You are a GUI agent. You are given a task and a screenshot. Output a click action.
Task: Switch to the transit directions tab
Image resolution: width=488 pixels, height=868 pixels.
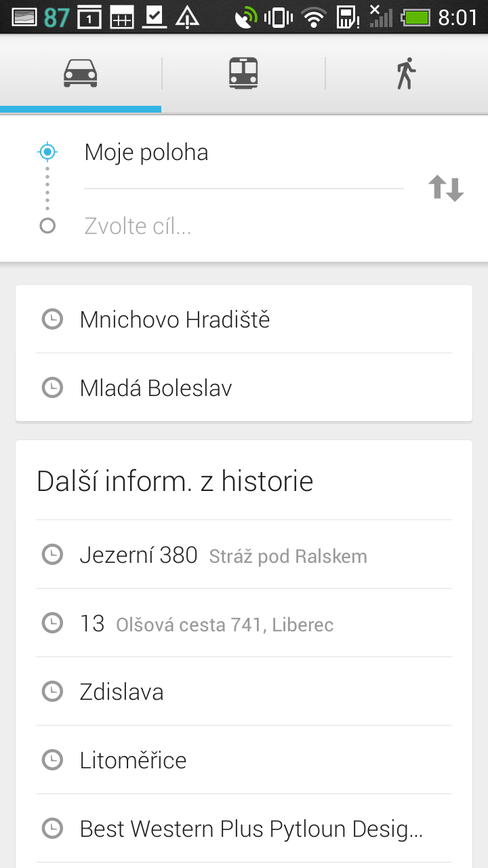244,71
